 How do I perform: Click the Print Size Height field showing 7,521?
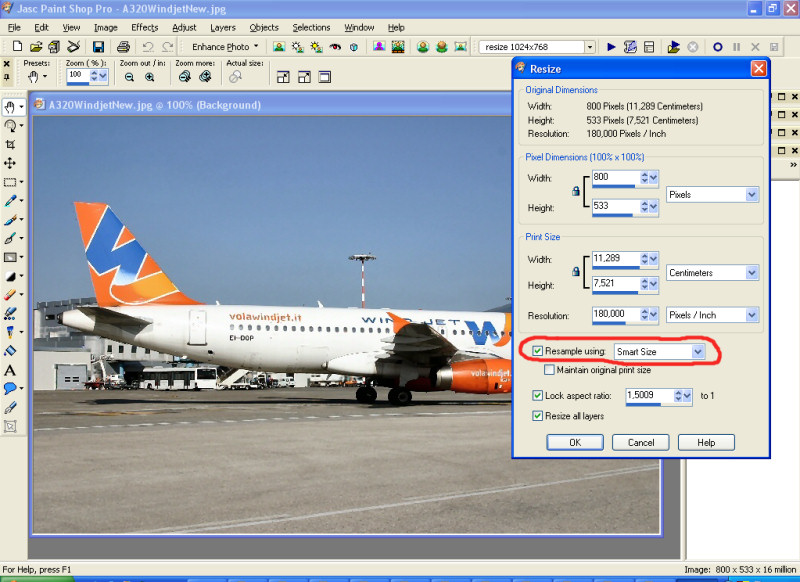coord(615,284)
